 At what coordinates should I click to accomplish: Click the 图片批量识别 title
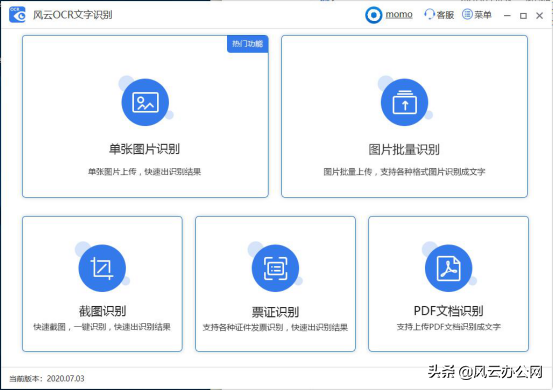tap(404, 149)
